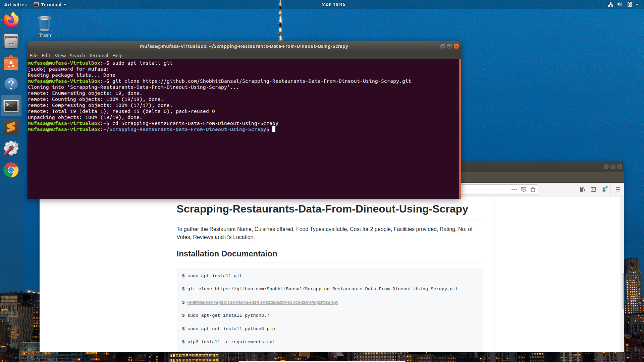The image size is (644, 362).
Task: Open the Files manager from the dock
Action: coord(11,41)
